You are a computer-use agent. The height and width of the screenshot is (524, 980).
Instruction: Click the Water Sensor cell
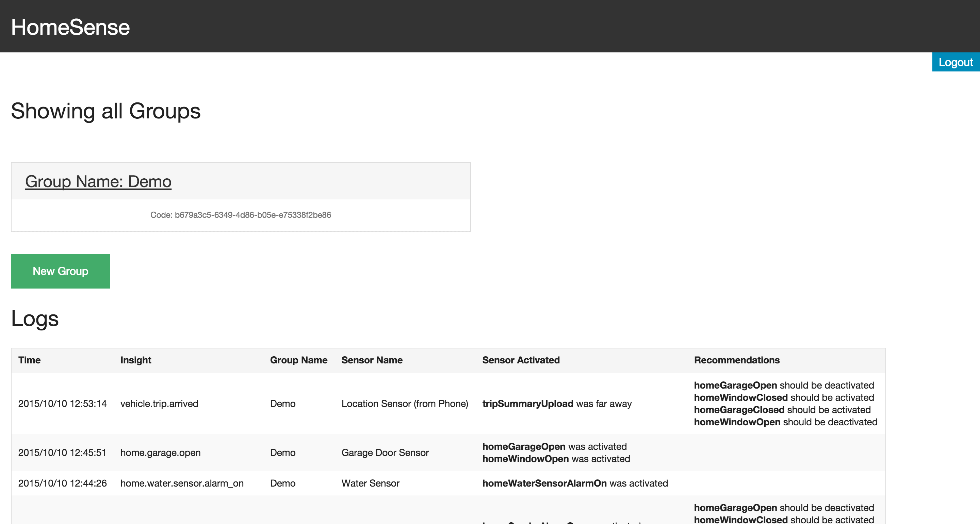(370, 483)
